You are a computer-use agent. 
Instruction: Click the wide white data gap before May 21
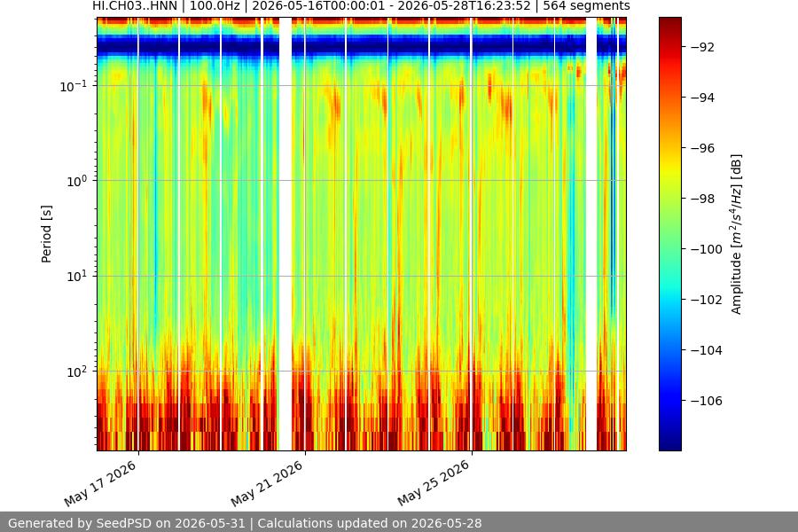click(x=285, y=234)
